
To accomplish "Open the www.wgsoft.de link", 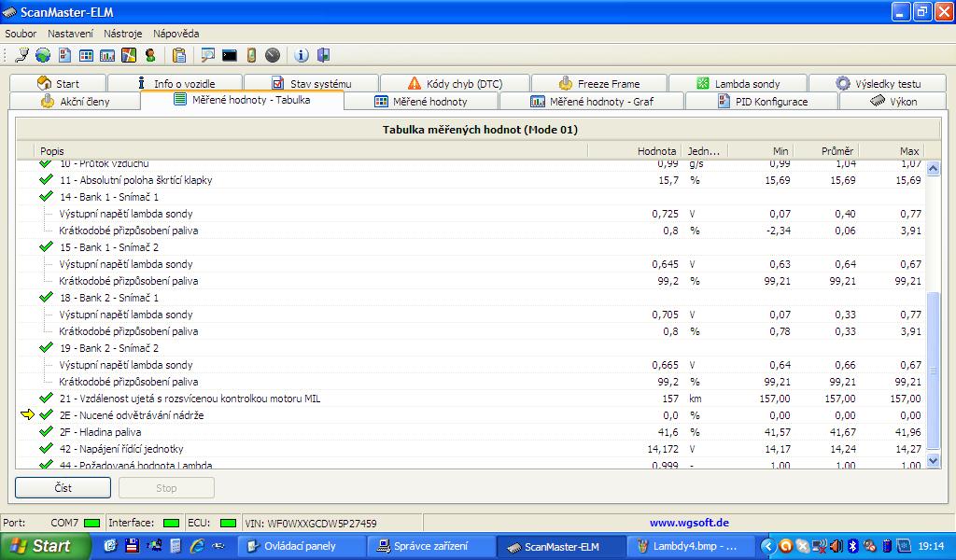I will coord(689,524).
